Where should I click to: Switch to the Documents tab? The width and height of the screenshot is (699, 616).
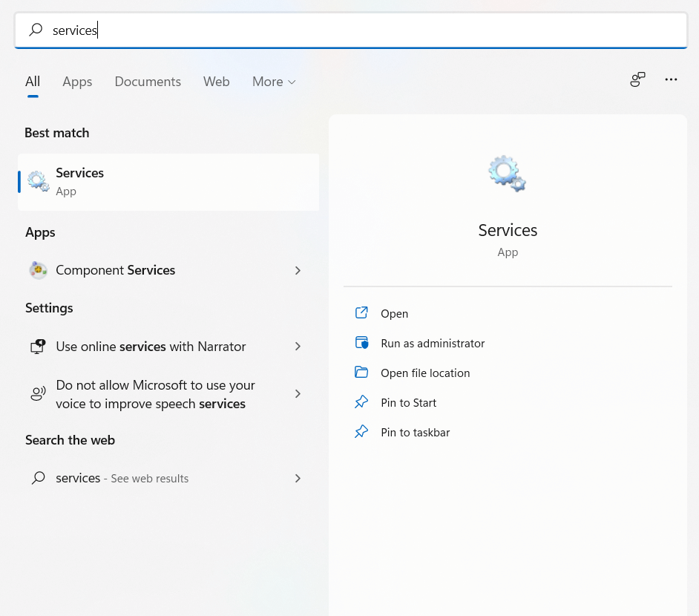tap(148, 82)
